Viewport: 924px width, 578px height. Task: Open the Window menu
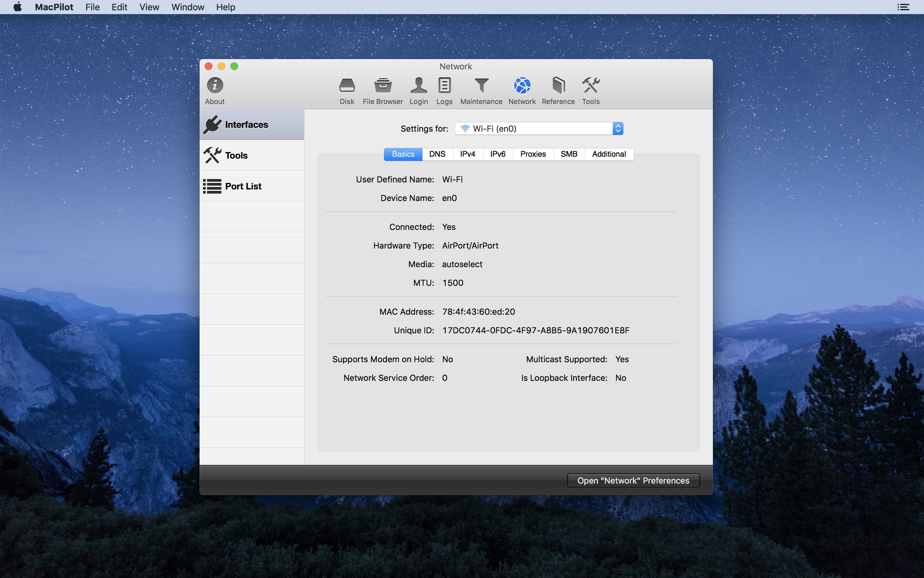coord(187,7)
